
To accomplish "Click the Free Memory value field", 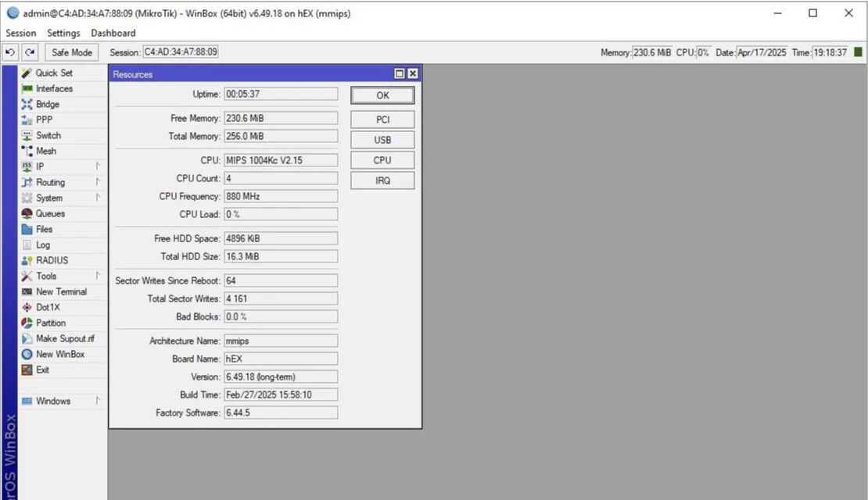I will pyautogui.click(x=281, y=119).
